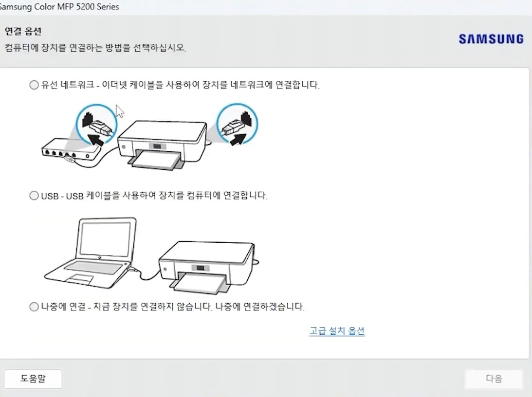Screen dimensions: 532x397
Task: Click the 도움말 help button
Action: (33, 379)
